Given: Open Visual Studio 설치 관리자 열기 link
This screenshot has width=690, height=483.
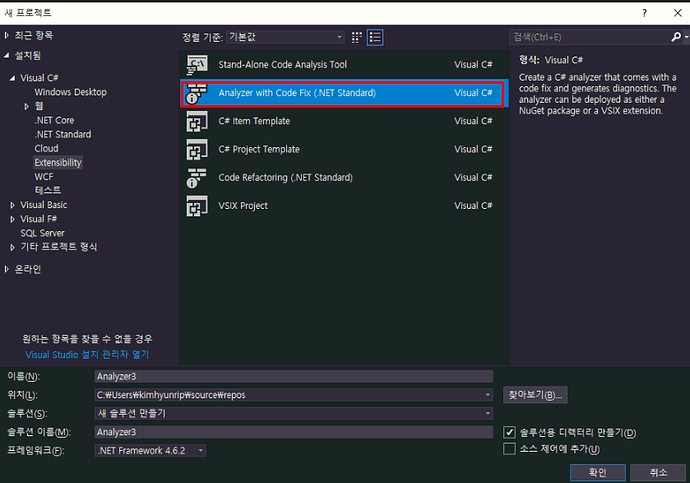Looking at the screenshot, I should pos(87,355).
